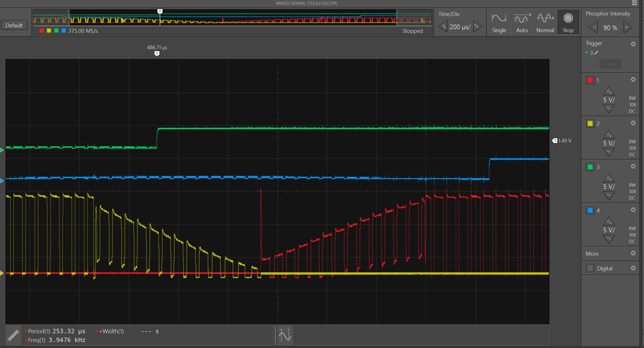Toggle channel 1 red swatch

pos(590,80)
